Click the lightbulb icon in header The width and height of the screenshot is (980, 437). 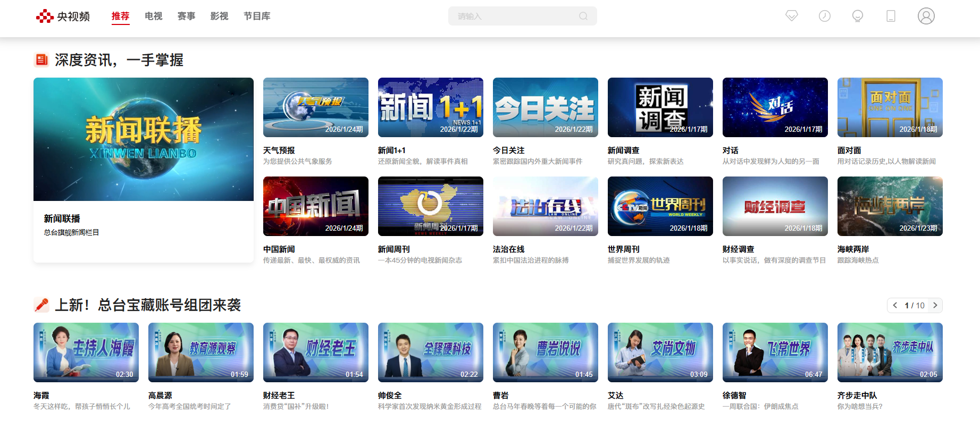(858, 16)
